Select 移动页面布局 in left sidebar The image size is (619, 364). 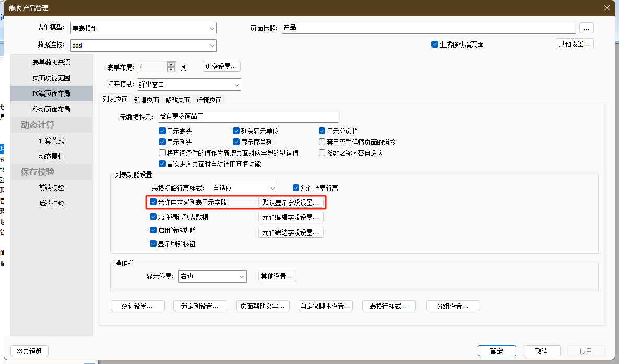[51, 109]
